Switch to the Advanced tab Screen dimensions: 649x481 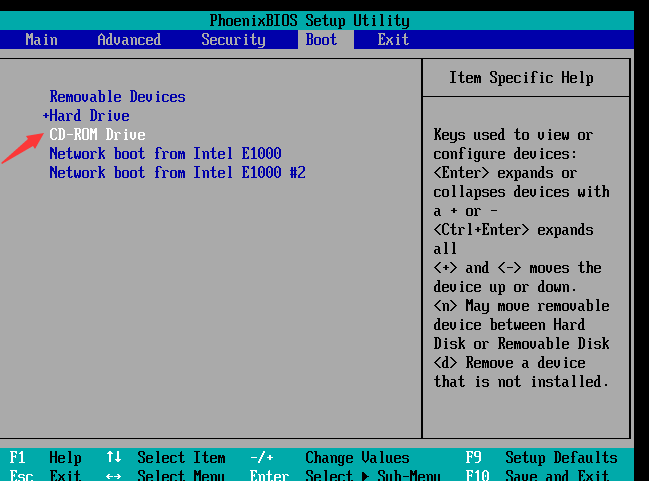click(129, 40)
